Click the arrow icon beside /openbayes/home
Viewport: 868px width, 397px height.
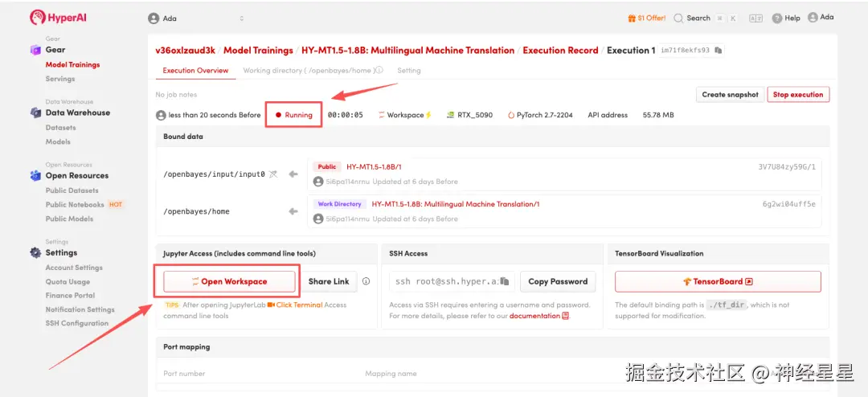(293, 211)
